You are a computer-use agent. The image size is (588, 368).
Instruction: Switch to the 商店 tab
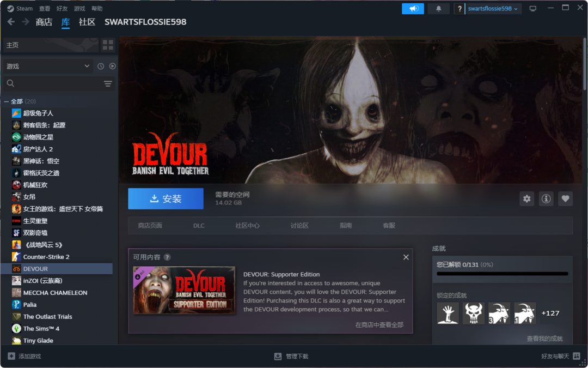pos(44,22)
